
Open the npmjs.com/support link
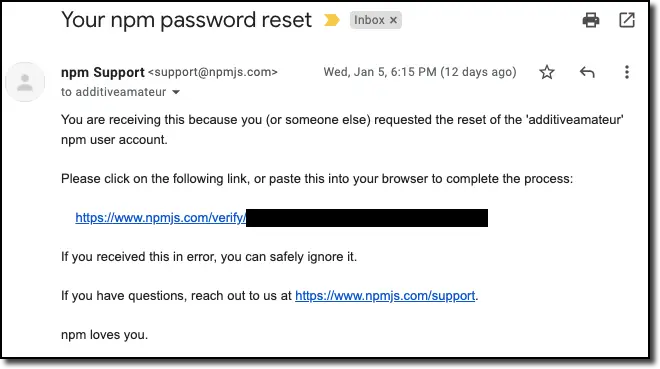[x=385, y=296]
